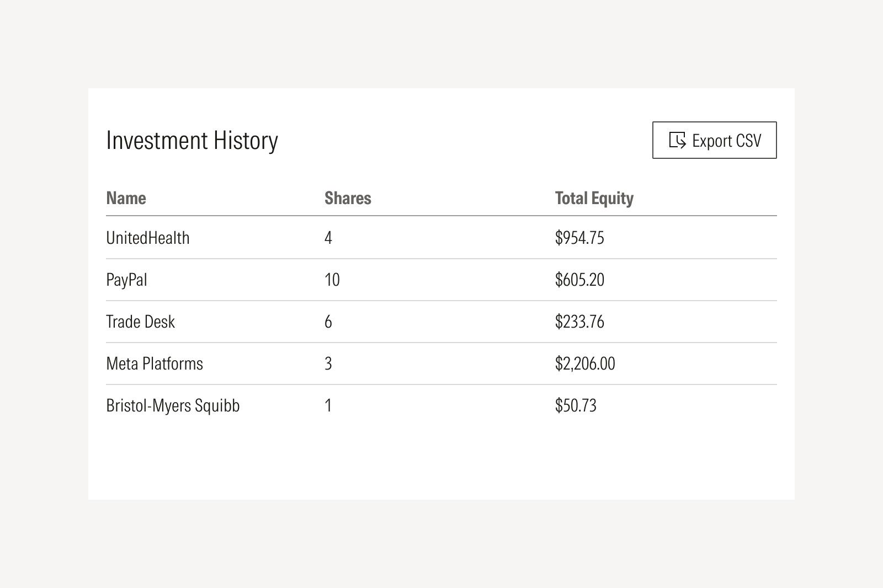The height and width of the screenshot is (588, 883).
Task: Select the Bristol-Myers Squibb row name
Action: pos(173,405)
